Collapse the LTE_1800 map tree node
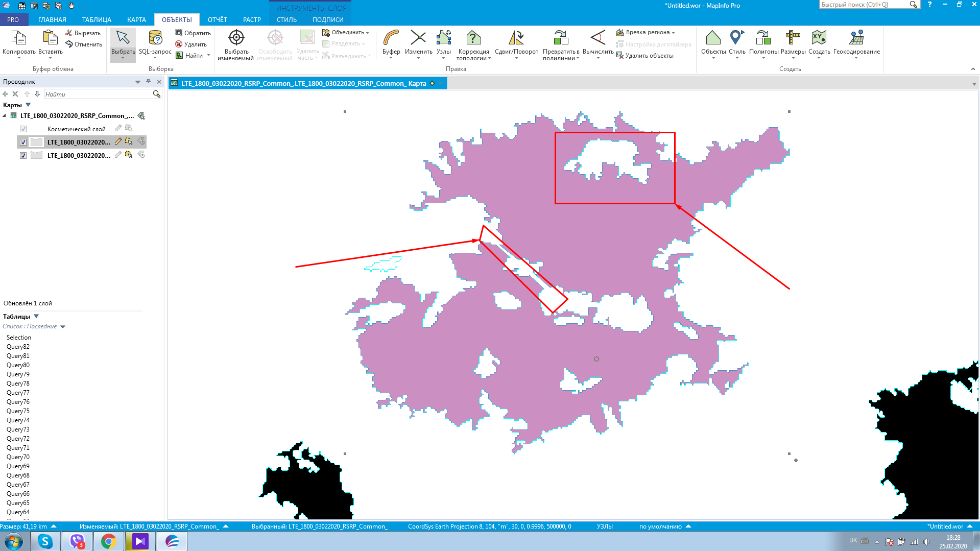 pyautogui.click(x=5, y=116)
